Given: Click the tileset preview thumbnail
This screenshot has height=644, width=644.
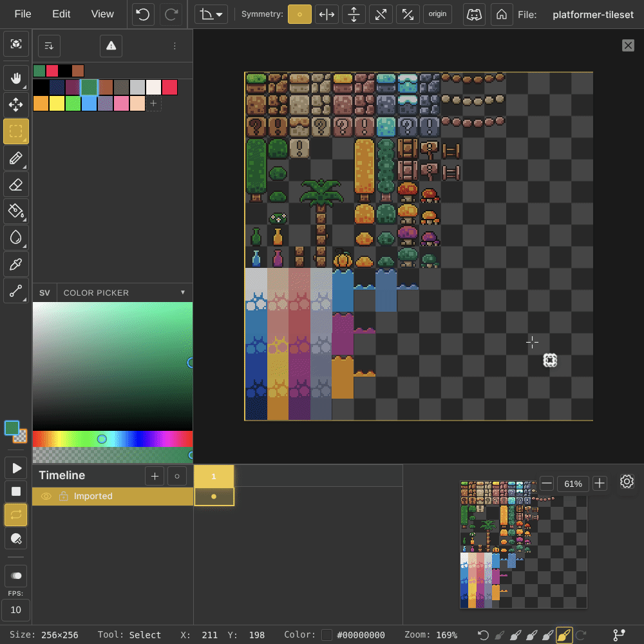Looking at the screenshot, I should pos(523,544).
